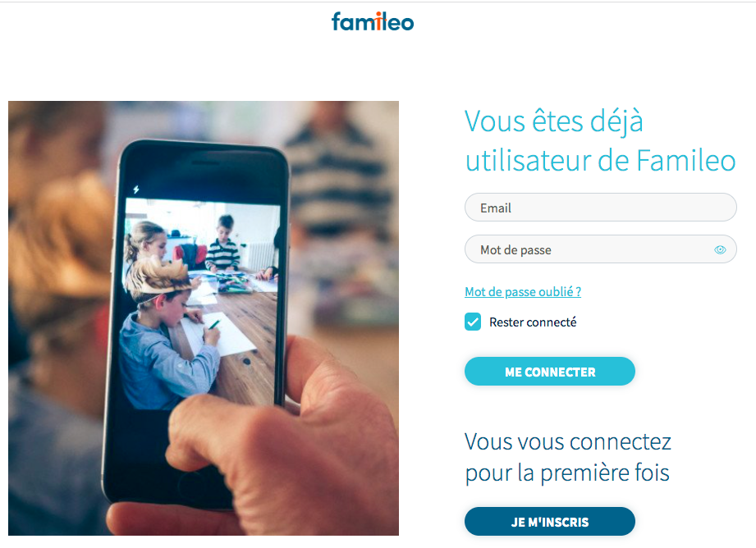The height and width of the screenshot is (548, 756).
Task: Click the 'Vous êtes déjà utilisateur de Famileo' heading
Action: coord(600,140)
